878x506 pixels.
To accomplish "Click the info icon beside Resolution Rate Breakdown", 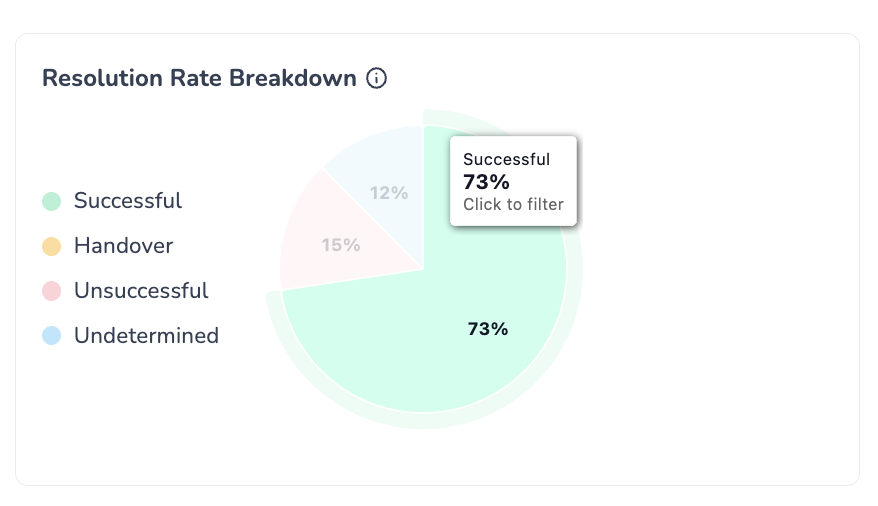I will click(377, 78).
